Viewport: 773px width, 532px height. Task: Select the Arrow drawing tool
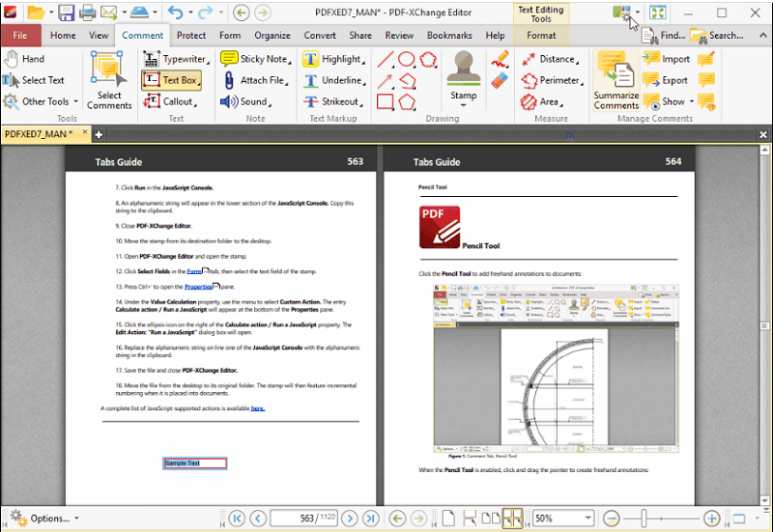tap(385, 81)
